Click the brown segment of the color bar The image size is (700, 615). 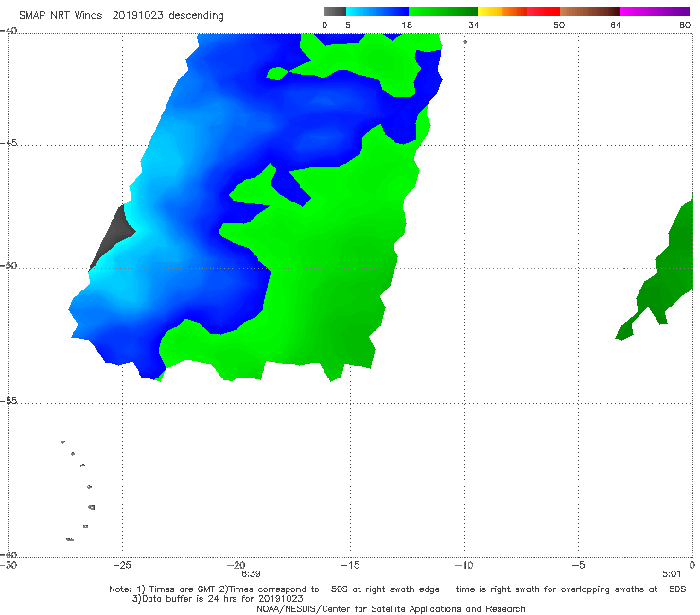coord(589,11)
